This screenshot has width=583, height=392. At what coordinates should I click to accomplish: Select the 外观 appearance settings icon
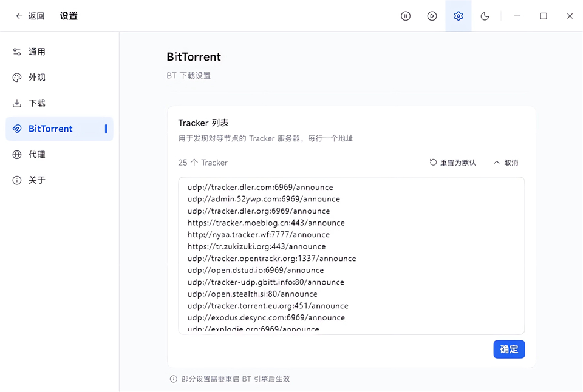tap(16, 77)
